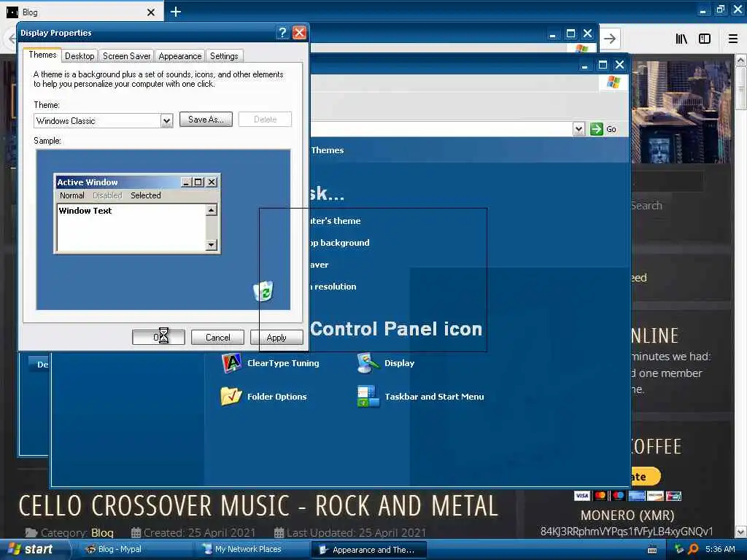
Task: Click the Display Properties help question mark
Action: pos(282,32)
